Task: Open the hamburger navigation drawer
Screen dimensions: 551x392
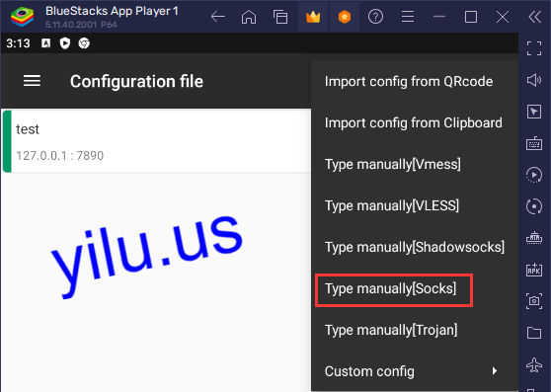Action: [x=32, y=81]
